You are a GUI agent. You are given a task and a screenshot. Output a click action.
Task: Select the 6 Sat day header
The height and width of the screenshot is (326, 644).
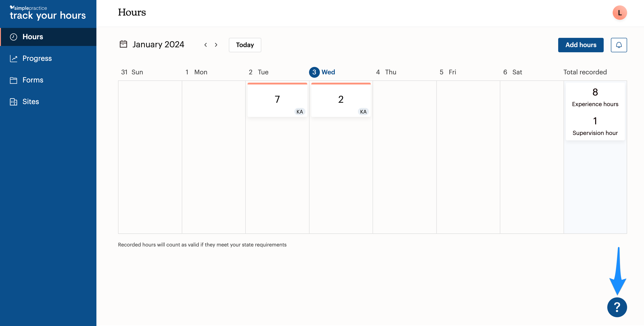512,72
